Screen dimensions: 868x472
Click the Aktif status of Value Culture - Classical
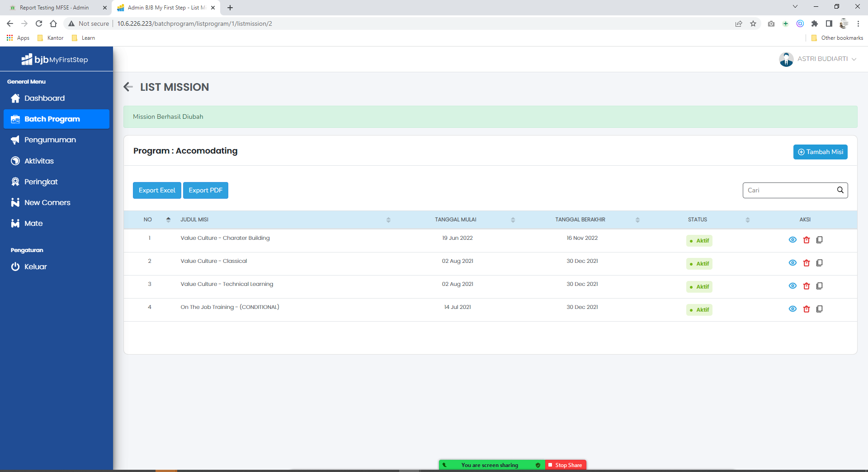(699, 264)
